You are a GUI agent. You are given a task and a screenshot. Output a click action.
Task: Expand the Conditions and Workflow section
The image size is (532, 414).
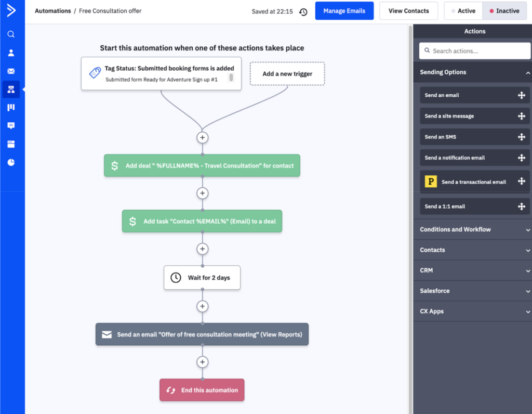[x=473, y=229]
